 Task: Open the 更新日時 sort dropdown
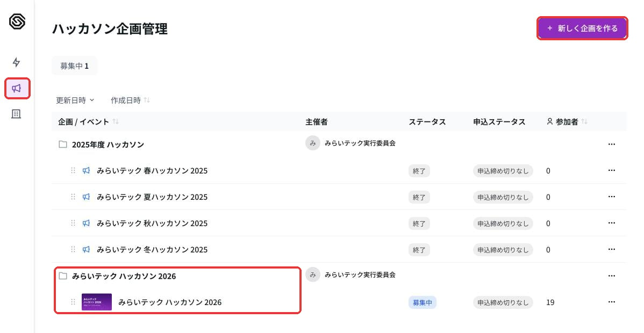75,100
